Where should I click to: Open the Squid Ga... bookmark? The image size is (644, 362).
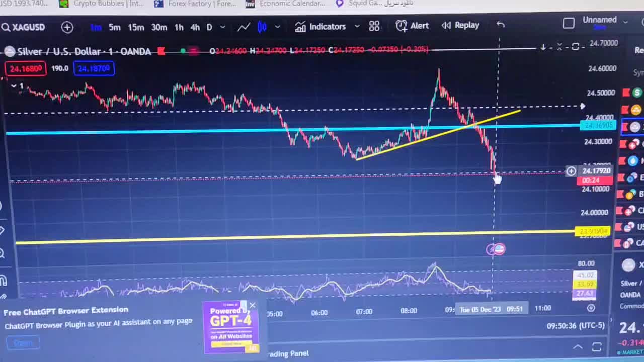[x=374, y=4]
